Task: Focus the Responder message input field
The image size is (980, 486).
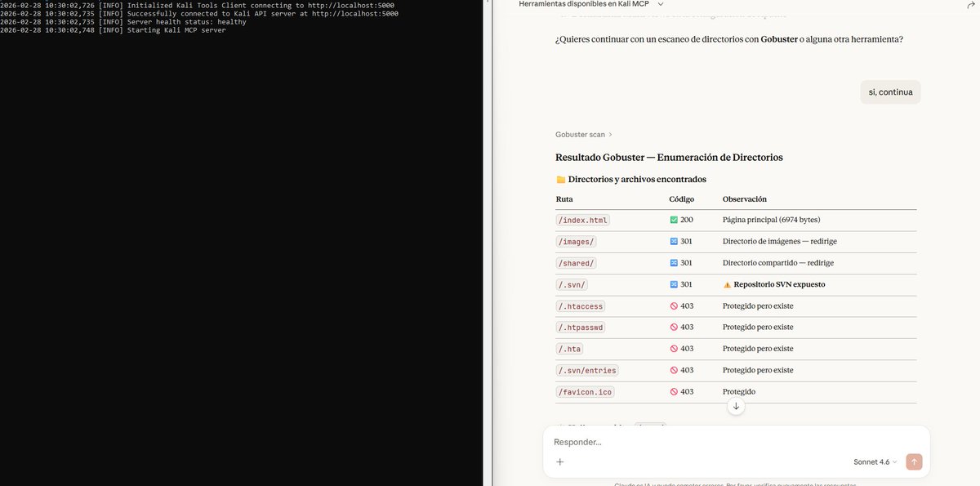Action: click(x=735, y=442)
